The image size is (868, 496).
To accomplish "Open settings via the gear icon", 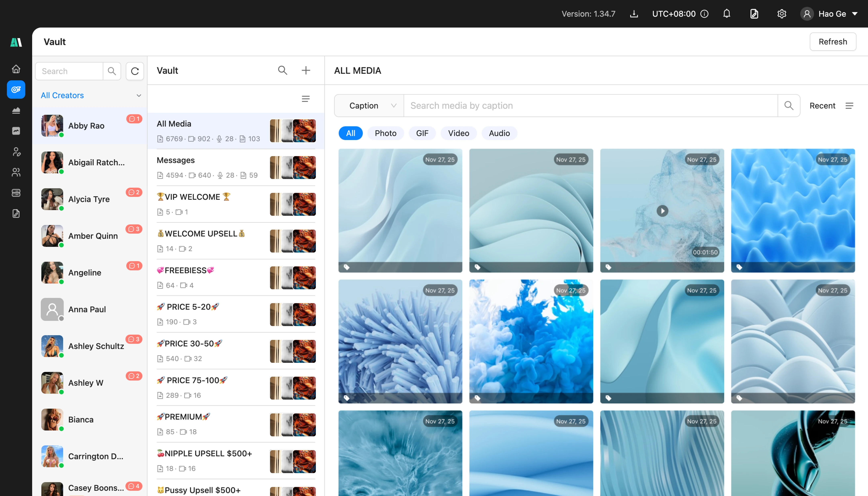I will click(x=781, y=14).
